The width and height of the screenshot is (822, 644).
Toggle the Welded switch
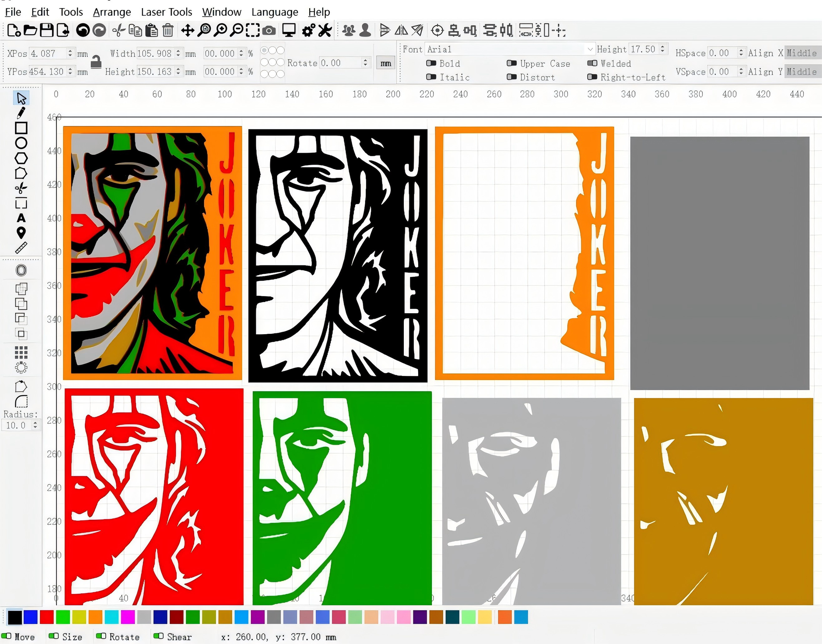(x=592, y=63)
